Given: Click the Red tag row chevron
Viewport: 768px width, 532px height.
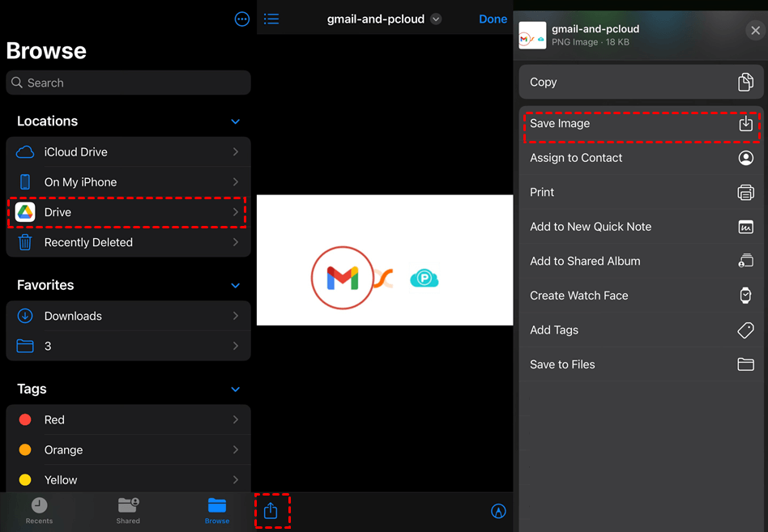Looking at the screenshot, I should (x=236, y=419).
